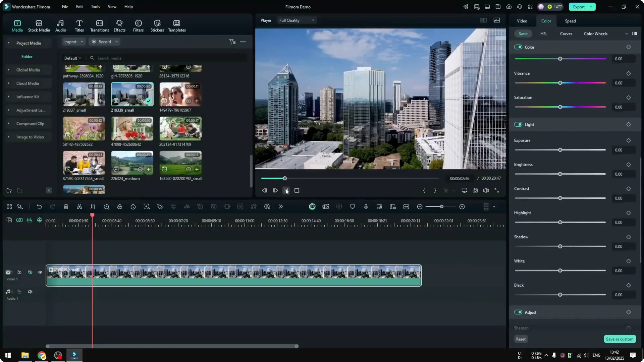This screenshot has width=644, height=362.
Task: Open the Transitions panel
Action: pos(99,25)
